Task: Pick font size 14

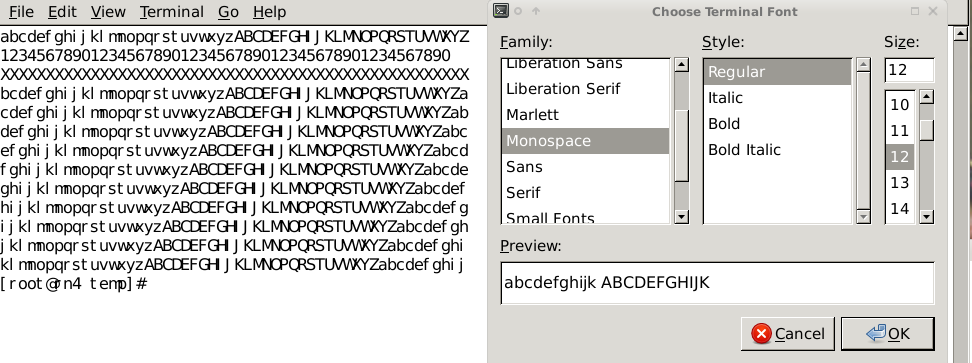Action: click(900, 209)
